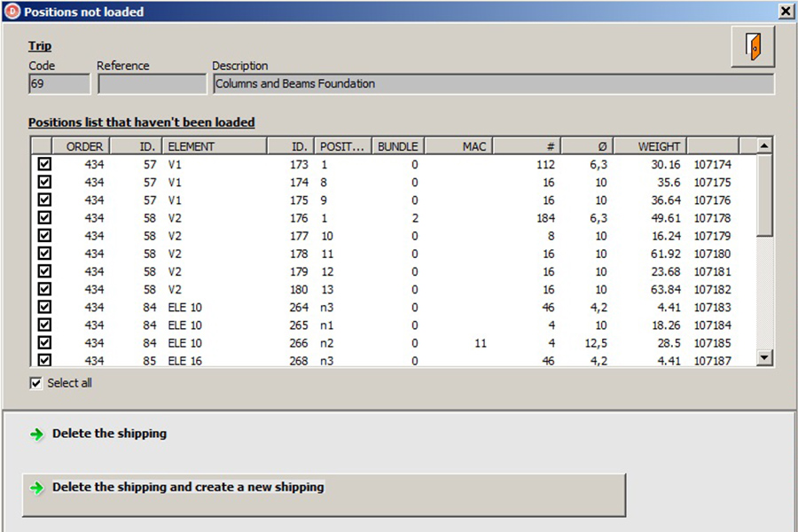The height and width of the screenshot is (532, 798).
Task: Click scroll down arrow of positions list
Action: click(764, 356)
